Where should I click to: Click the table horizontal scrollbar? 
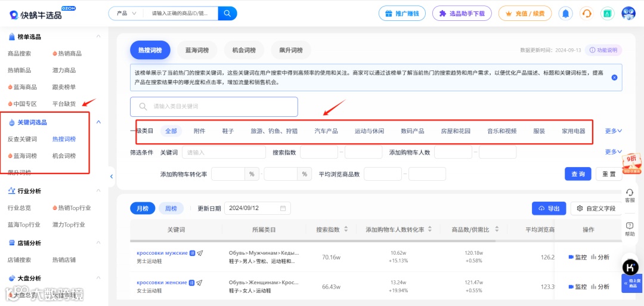pos(313,241)
